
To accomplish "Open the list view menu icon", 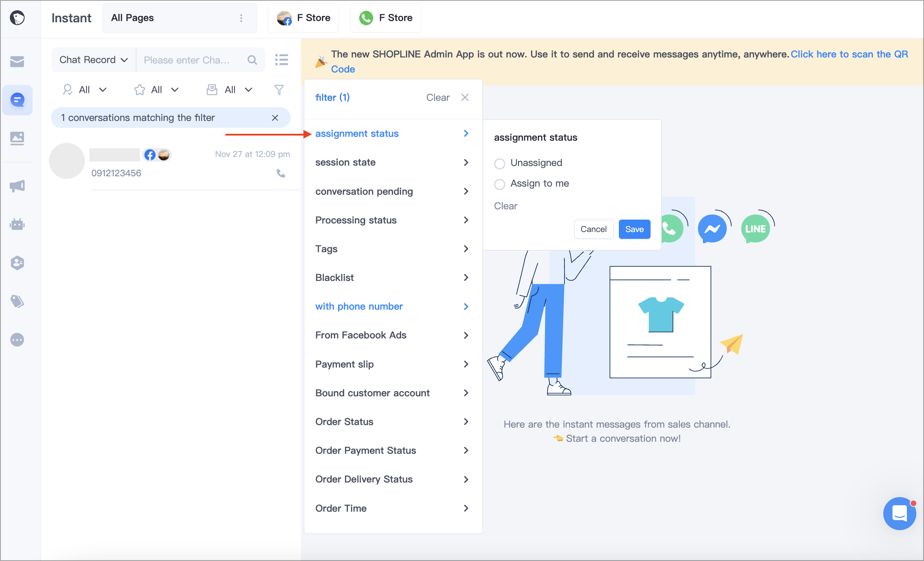I will [282, 60].
